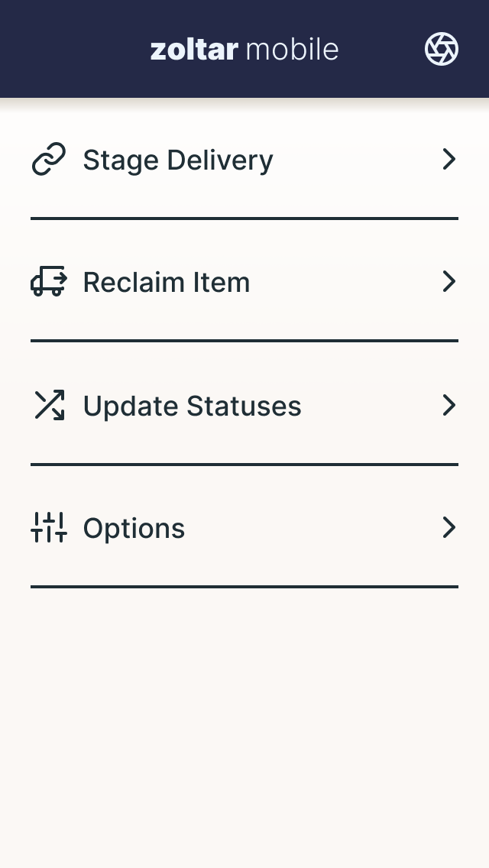Expand Stage Delivery with its chevron arrow
489x868 pixels.
point(449,160)
